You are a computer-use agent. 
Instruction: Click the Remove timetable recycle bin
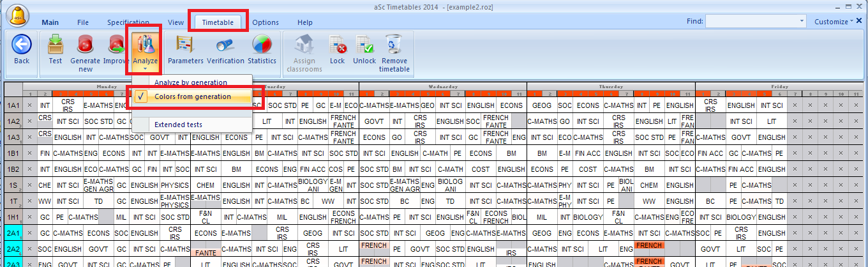[394, 45]
